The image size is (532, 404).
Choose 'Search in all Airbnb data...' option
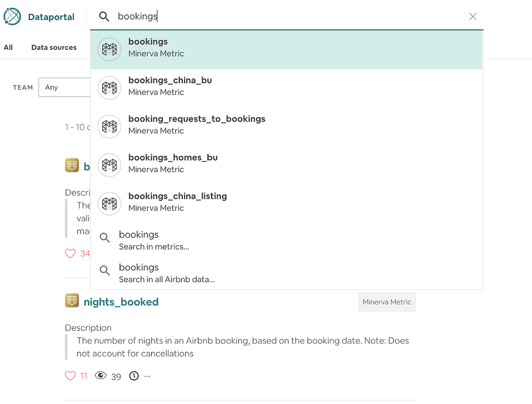coord(286,273)
